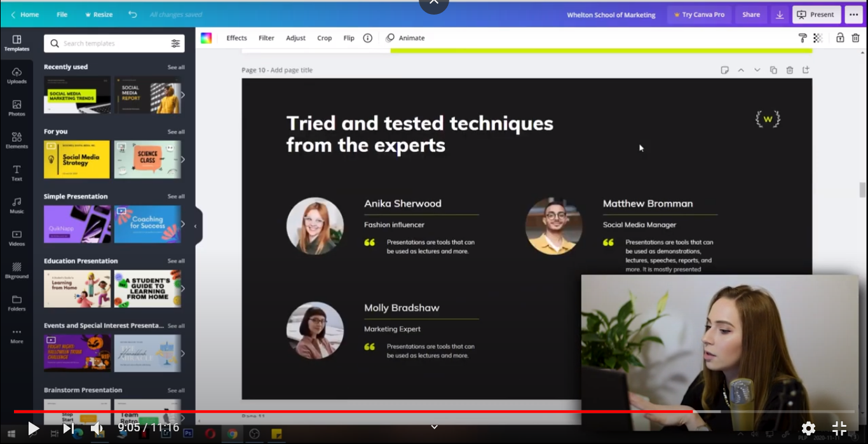Viewport: 868px width, 444px height.
Task: Move page 10 up
Action: (x=741, y=70)
